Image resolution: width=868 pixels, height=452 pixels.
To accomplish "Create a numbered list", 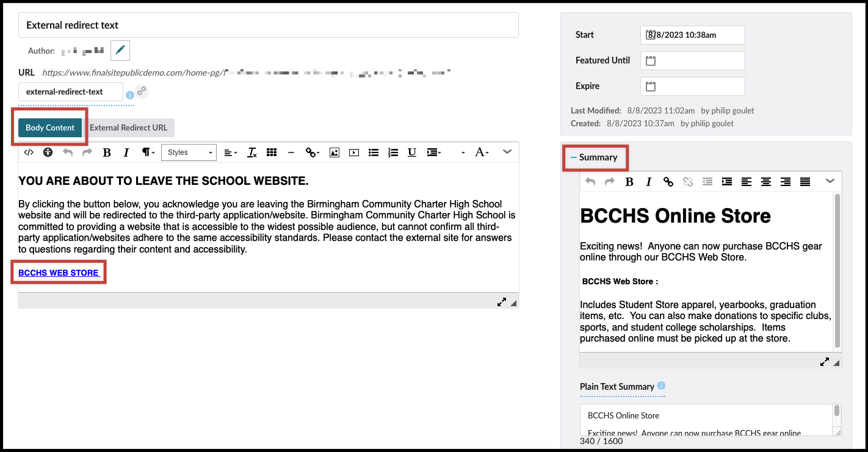I will (x=393, y=152).
